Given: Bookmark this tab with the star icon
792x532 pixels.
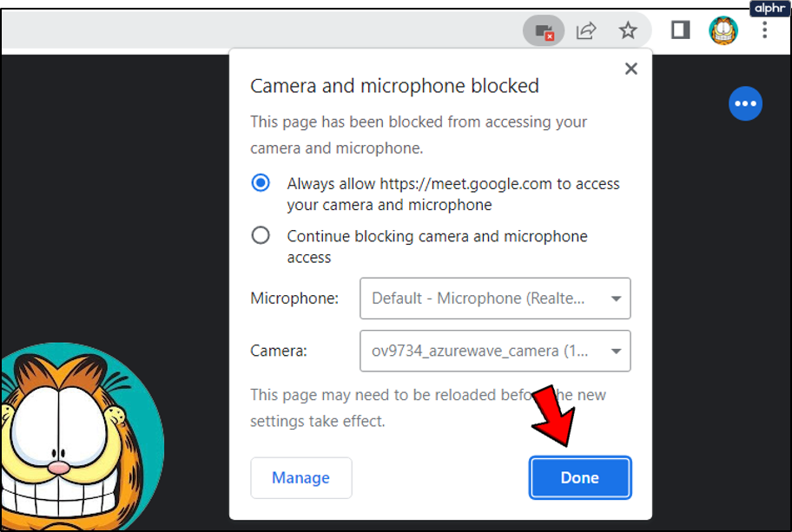Looking at the screenshot, I should point(628,30).
